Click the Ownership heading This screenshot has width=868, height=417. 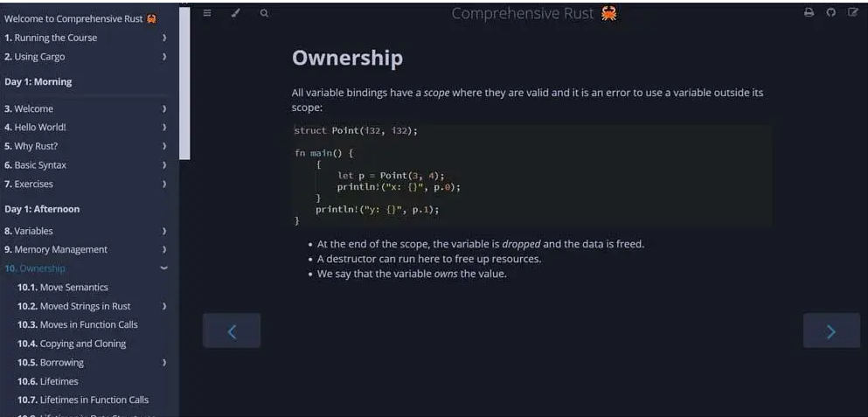(x=347, y=59)
